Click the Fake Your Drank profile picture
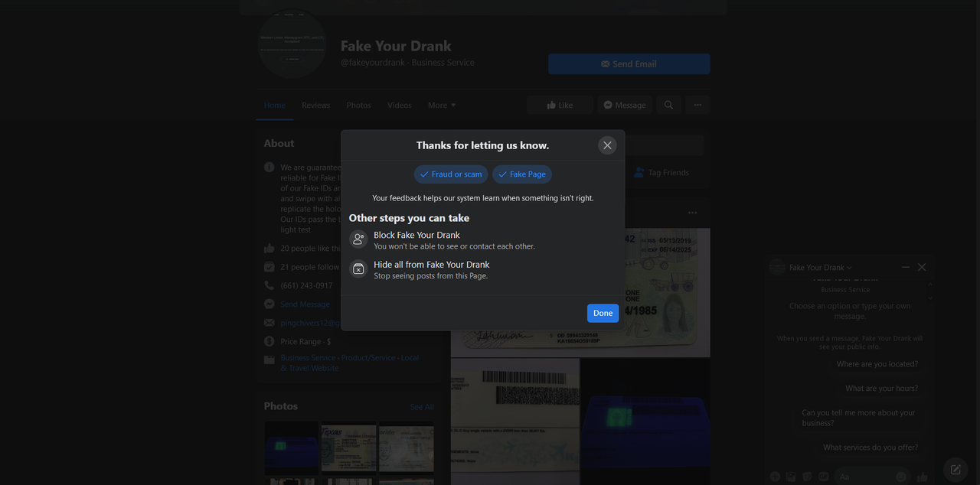The image size is (980, 485). (x=292, y=44)
